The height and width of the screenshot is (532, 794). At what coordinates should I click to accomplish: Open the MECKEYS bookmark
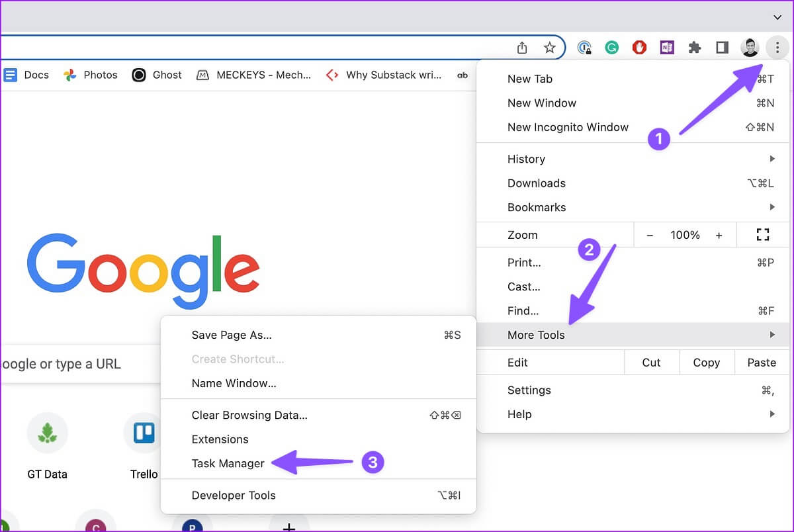[x=254, y=75]
